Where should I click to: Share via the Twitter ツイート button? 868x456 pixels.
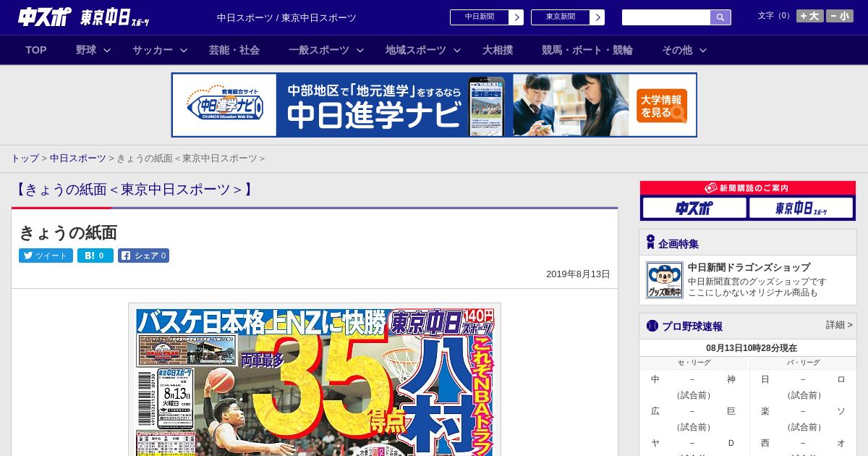(46, 256)
